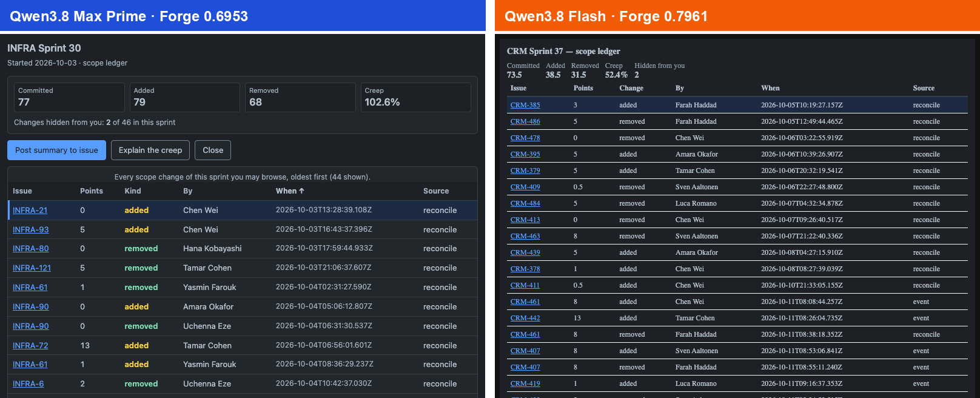Click the Source column header in INFRA table
The height and width of the screenshot is (398, 980).
pos(436,191)
